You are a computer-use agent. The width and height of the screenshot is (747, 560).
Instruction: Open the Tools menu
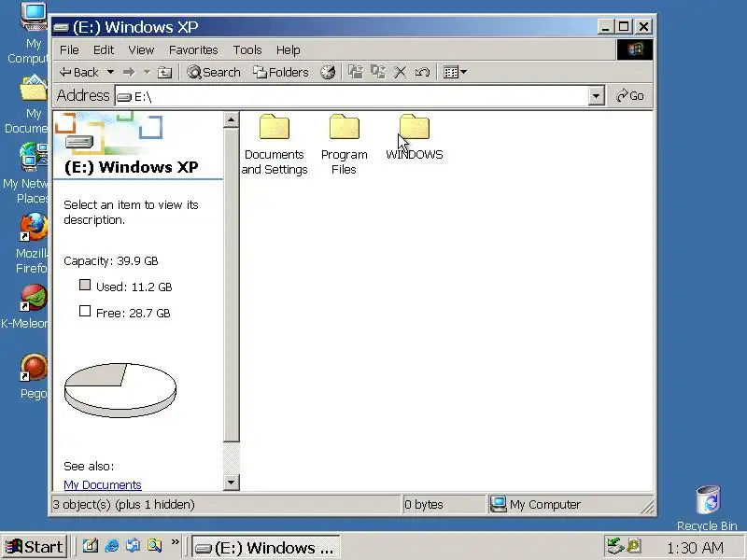coord(247,50)
